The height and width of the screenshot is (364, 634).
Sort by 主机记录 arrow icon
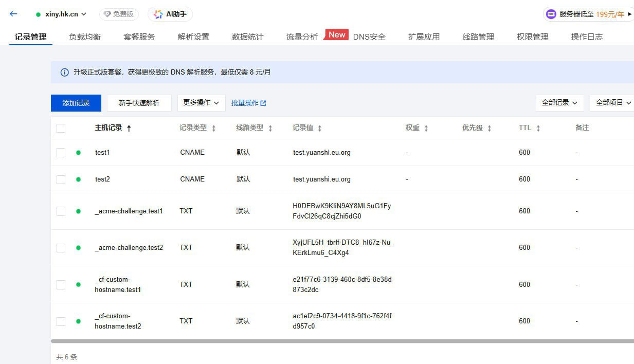tap(129, 129)
